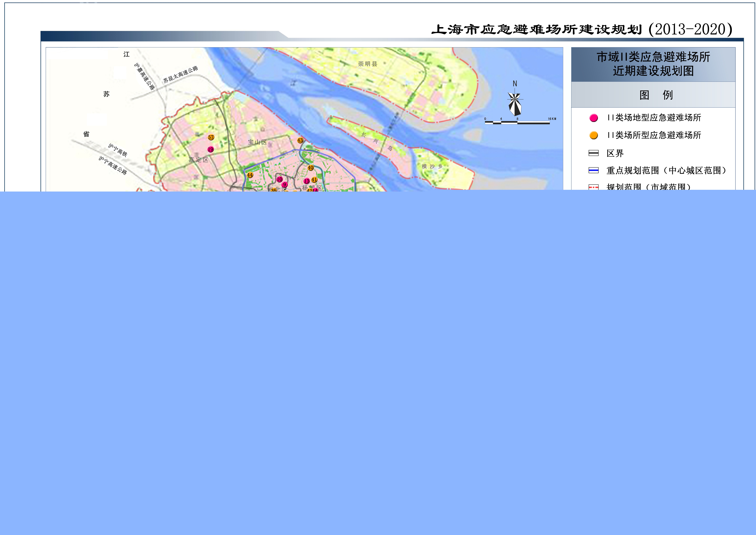Click the II类场所型应急避难场所 legend text
Screen dimensions: 756x535
click(654, 135)
